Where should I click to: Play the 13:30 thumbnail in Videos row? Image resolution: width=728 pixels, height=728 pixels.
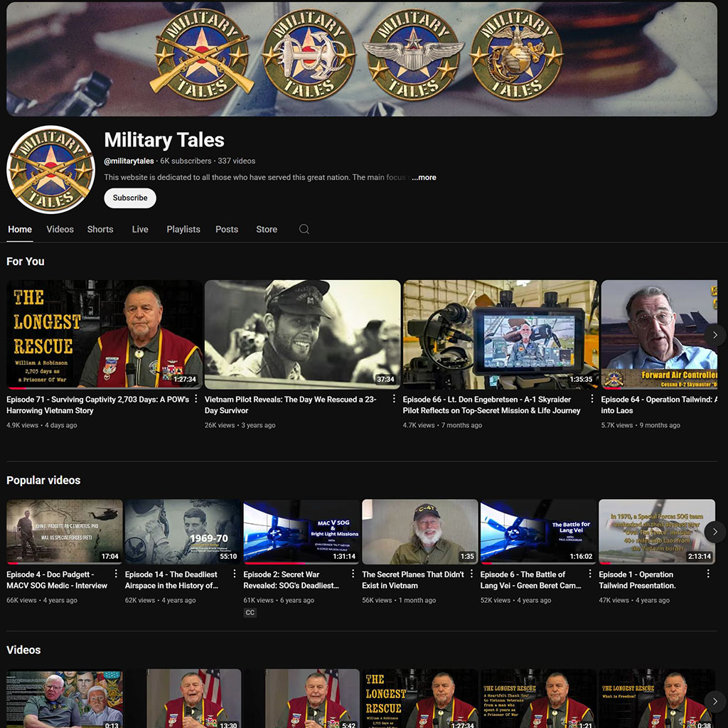coord(183,698)
